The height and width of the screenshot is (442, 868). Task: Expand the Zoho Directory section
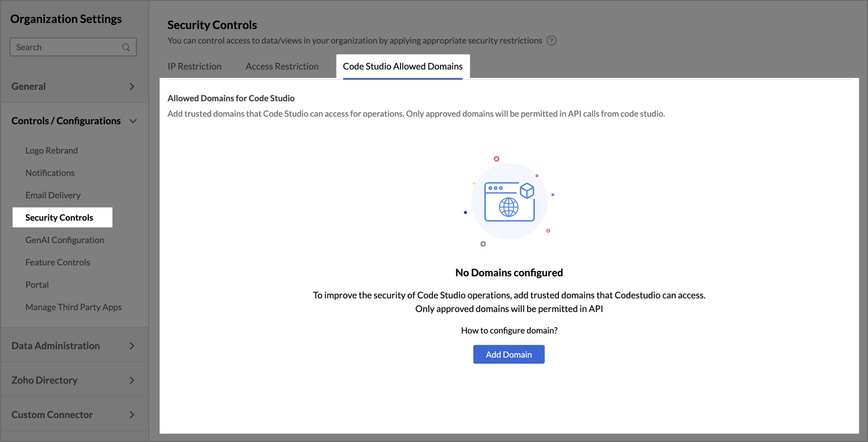[x=131, y=380]
